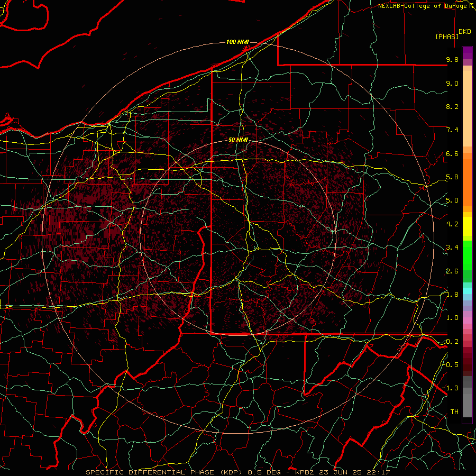Click the "50 NMI" range ring label
The width and height of the screenshot is (476, 476).
(x=238, y=140)
